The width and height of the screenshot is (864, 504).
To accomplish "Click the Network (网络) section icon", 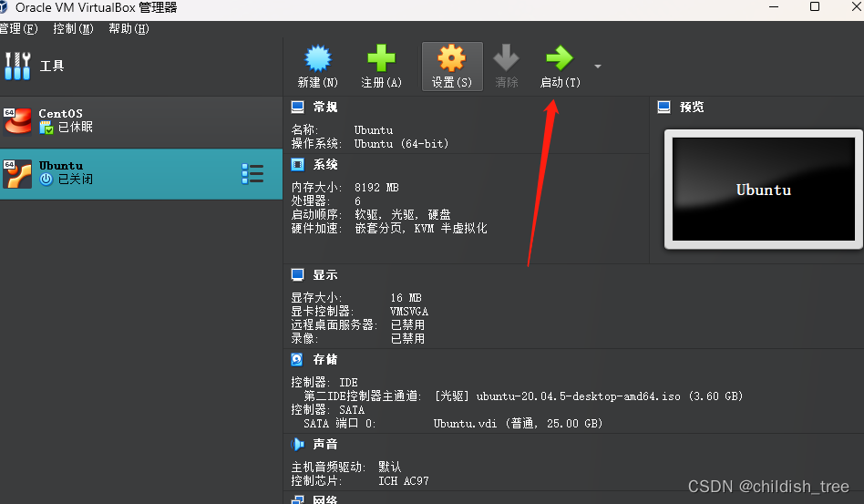I will pyautogui.click(x=297, y=499).
